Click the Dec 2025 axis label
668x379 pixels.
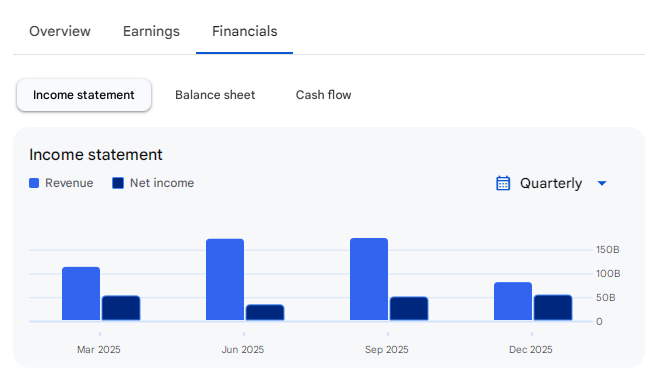[531, 350]
